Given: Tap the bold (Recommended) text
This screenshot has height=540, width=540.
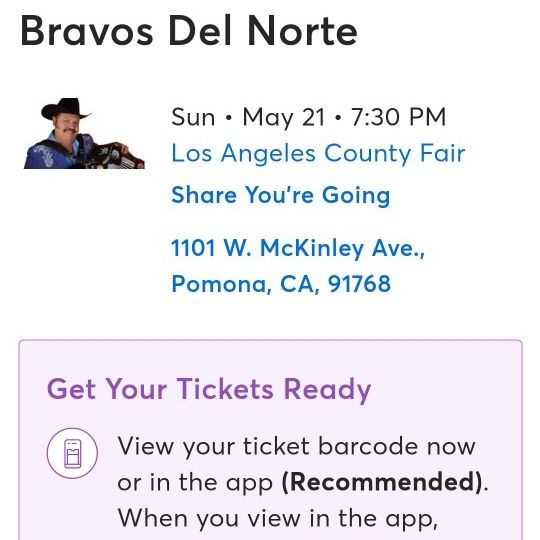Looking at the screenshot, I should [x=381, y=482].
